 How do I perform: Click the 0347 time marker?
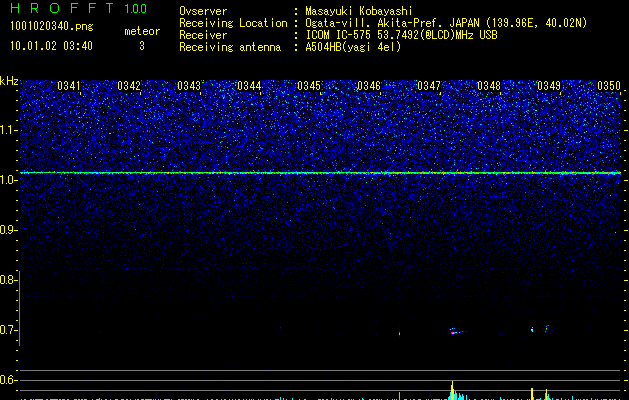(x=429, y=86)
